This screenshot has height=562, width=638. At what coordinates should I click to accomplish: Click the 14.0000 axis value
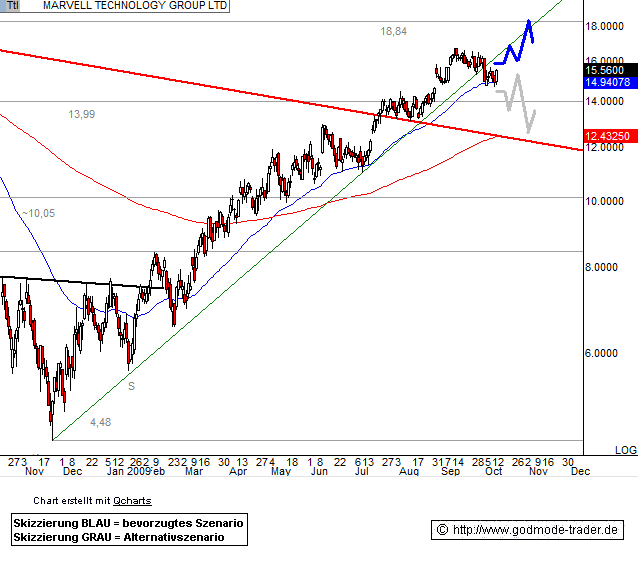(604, 101)
